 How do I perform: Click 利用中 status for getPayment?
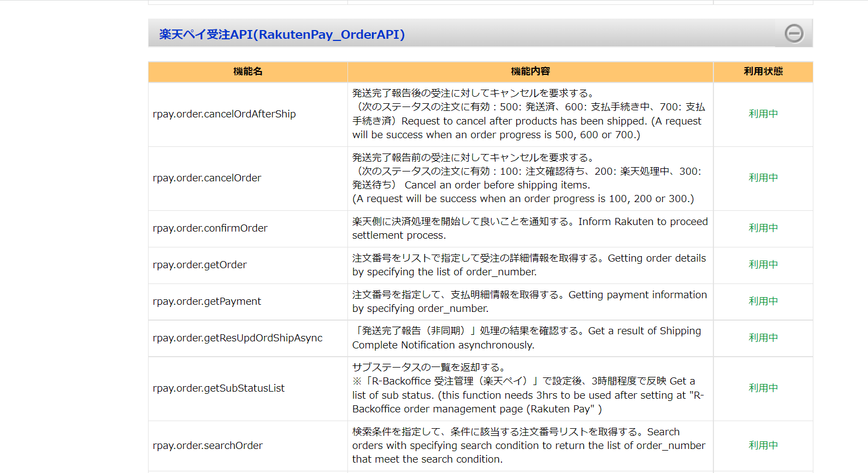click(x=763, y=301)
